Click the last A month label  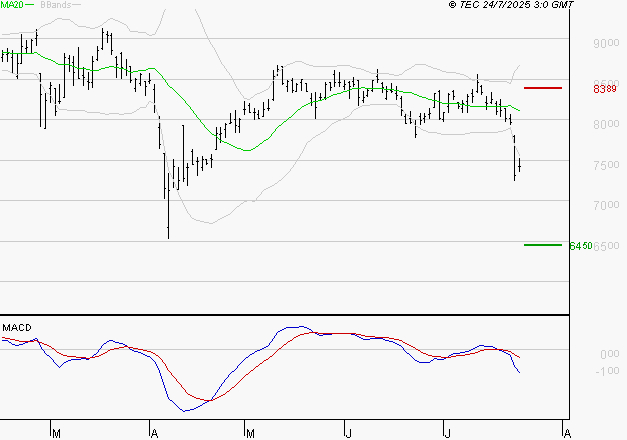[567, 434]
